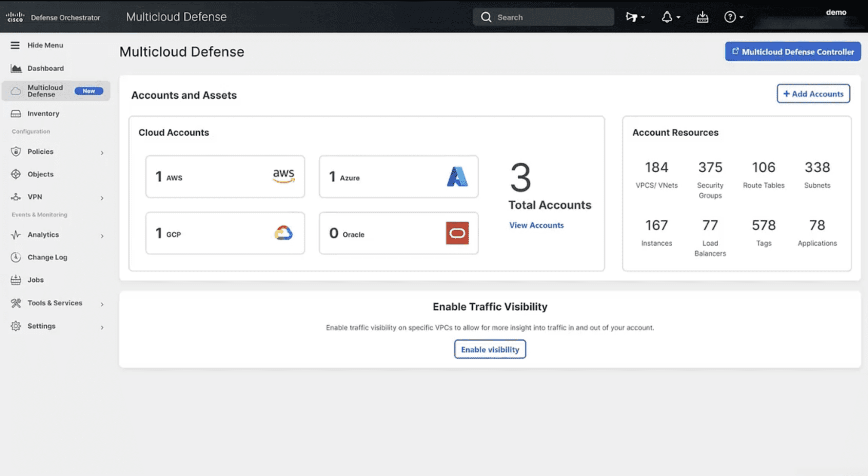Click the Oracle logo
Screen dimensions: 868x476
(457, 233)
